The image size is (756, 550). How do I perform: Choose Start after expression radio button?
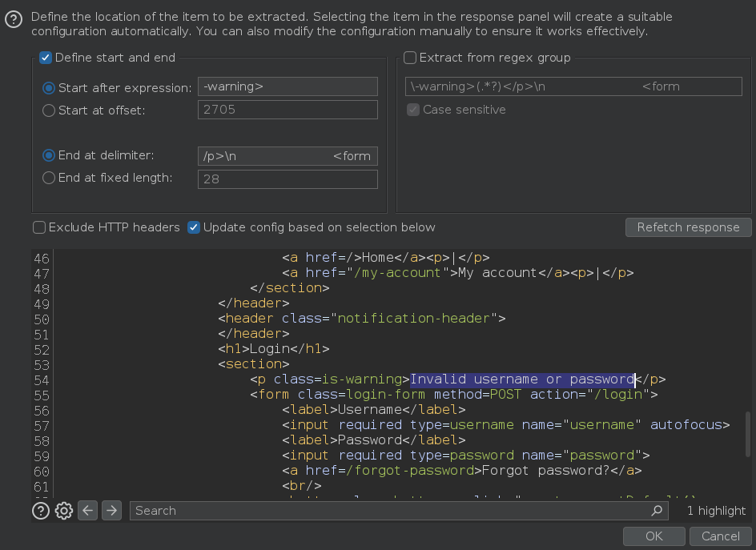coord(49,88)
